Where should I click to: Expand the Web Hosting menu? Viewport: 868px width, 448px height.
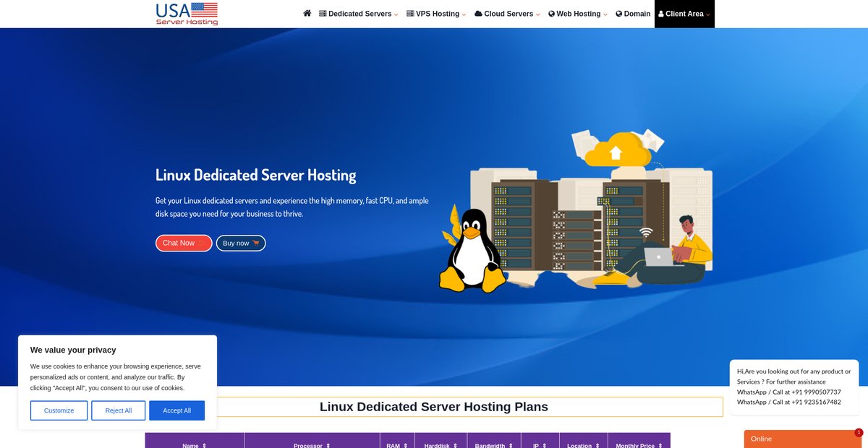[x=577, y=14]
